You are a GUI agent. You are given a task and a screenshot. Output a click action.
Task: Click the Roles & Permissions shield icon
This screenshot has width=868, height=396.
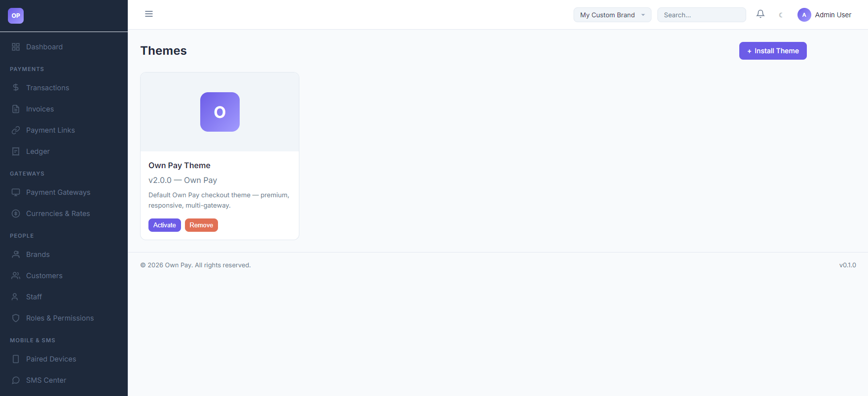(x=16, y=318)
